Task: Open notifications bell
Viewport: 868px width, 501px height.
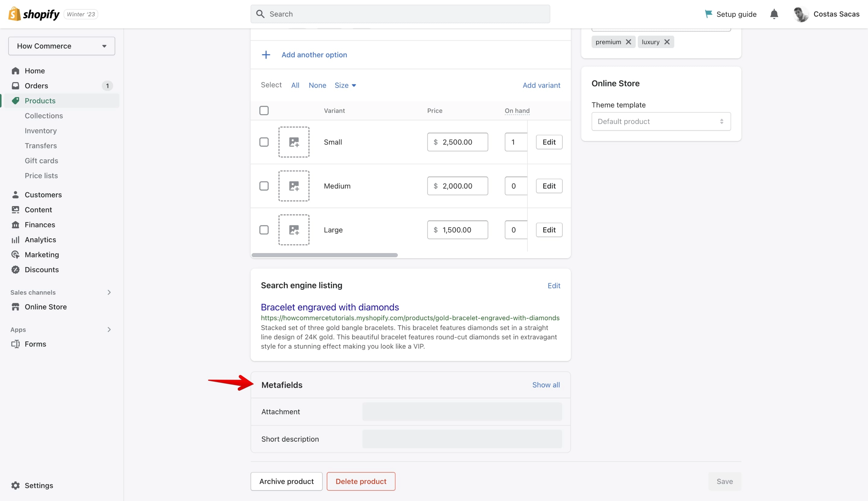Action: [x=774, y=14]
